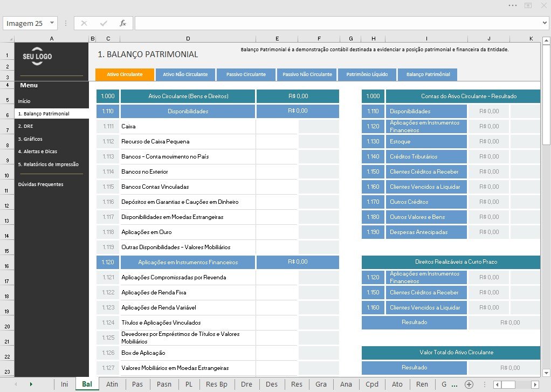
Task: Switch to Ativo Não Circulante tab
Action: pyautogui.click(x=185, y=74)
